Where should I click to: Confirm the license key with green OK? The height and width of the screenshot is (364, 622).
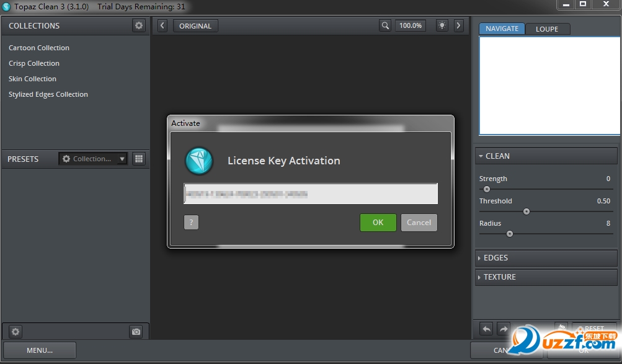[378, 223]
